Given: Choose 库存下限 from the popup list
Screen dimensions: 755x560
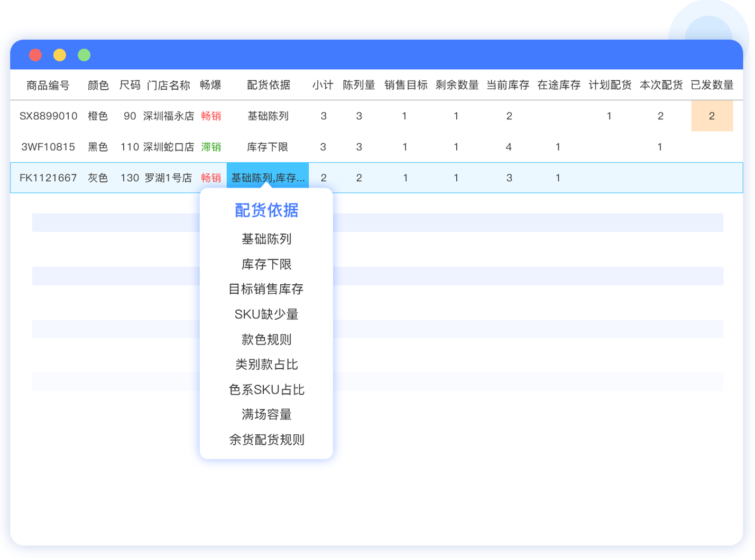Looking at the screenshot, I should (266, 264).
